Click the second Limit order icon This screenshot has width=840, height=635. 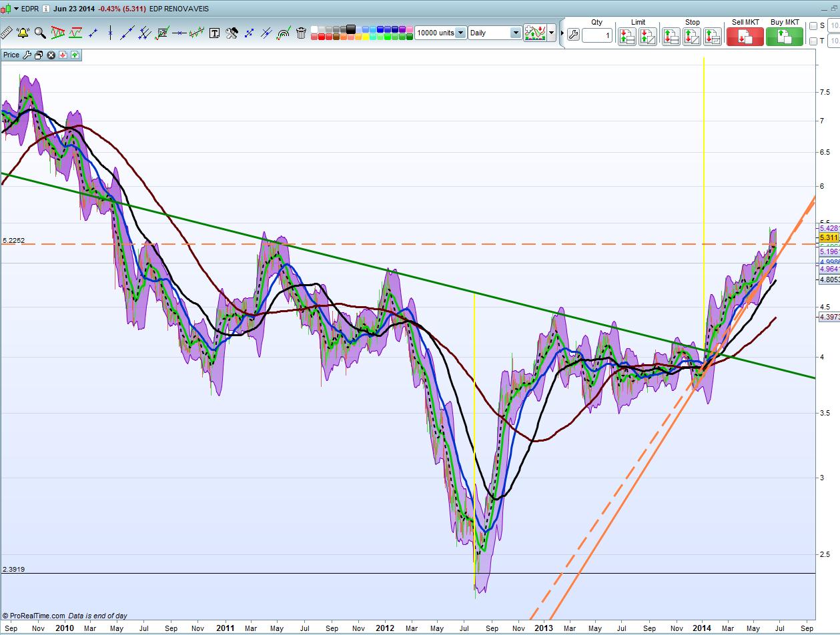click(x=648, y=36)
